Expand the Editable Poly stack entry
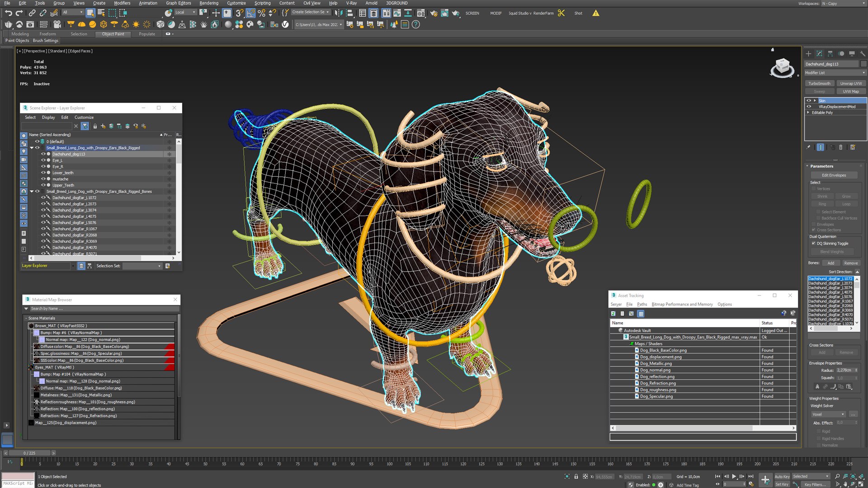This screenshot has height=488, width=868. point(808,113)
